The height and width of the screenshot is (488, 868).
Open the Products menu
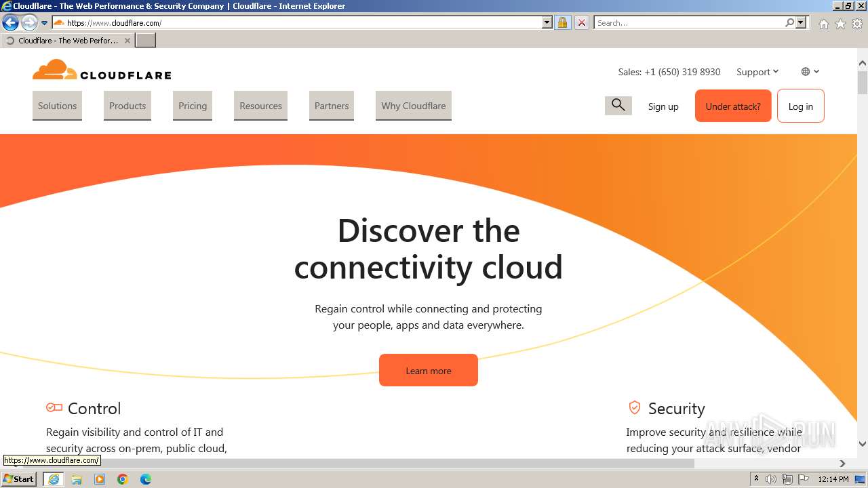pyautogui.click(x=127, y=106)
